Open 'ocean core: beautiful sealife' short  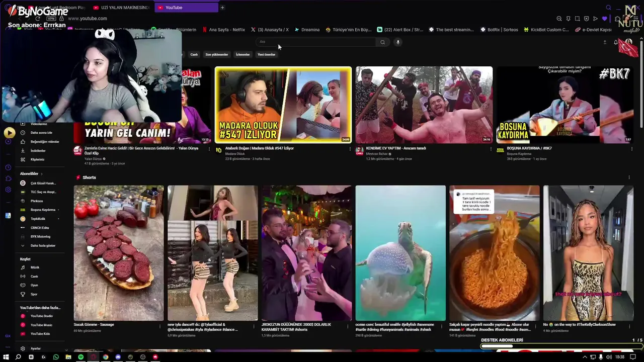coord(400,253)
